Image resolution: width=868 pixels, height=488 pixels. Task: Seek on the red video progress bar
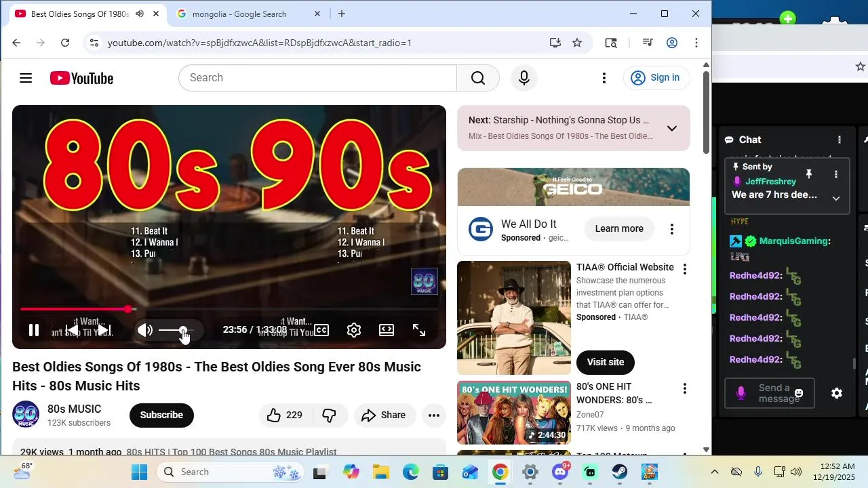[229, 309]
